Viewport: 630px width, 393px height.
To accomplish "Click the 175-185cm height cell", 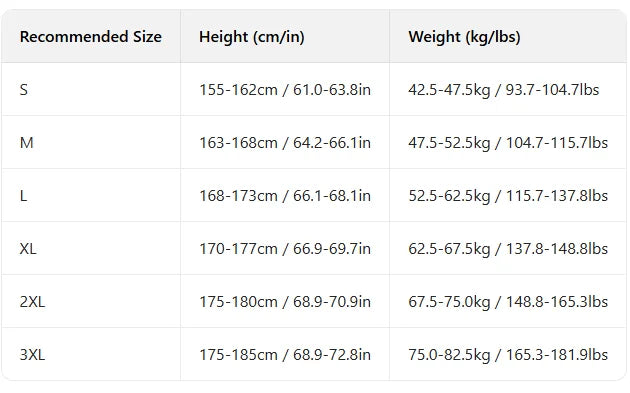I will [x=285, y=354].
